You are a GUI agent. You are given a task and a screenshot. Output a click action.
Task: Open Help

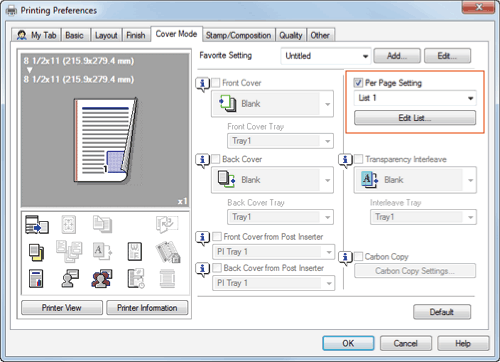[x=463, y=343]
